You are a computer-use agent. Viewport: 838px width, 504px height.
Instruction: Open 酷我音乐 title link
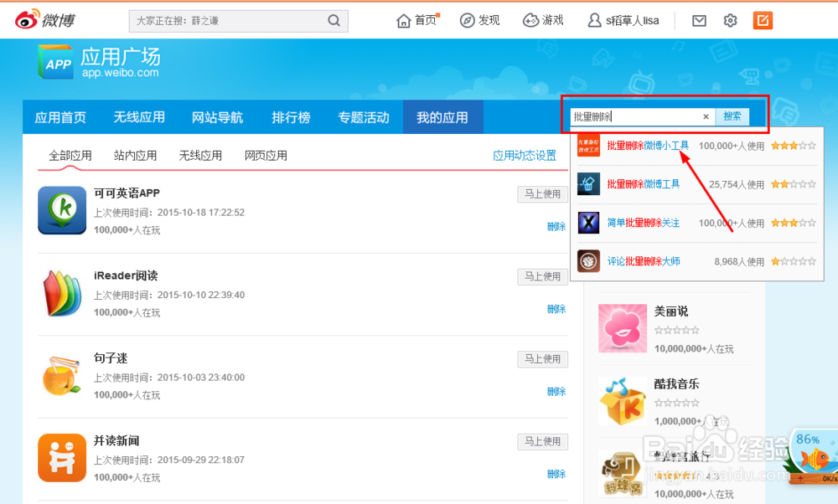[x=676, y=384]
